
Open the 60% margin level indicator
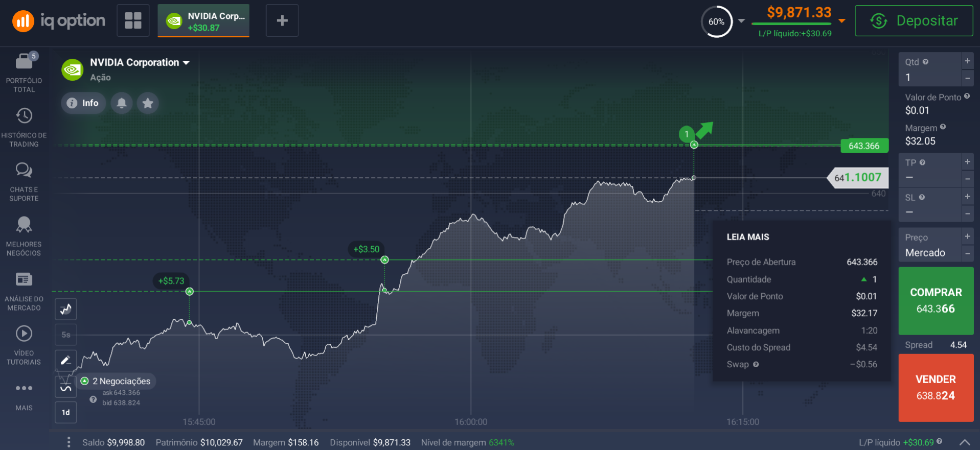716,21
